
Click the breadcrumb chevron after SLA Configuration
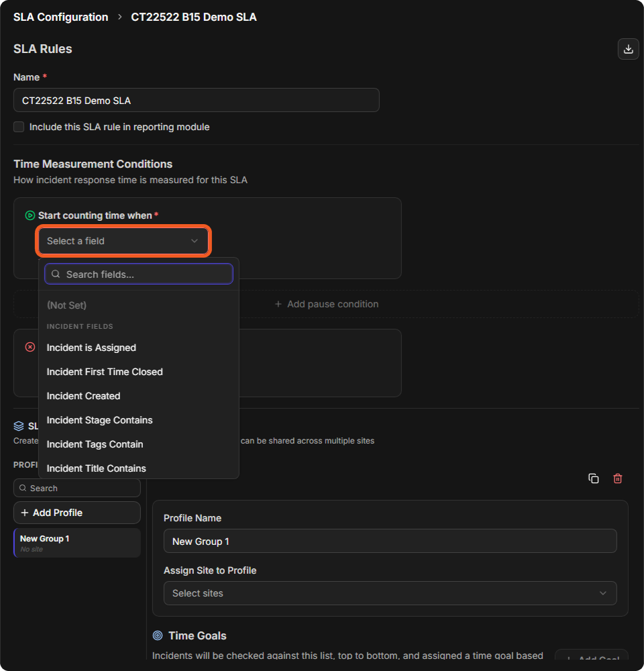tap(120, 17)
